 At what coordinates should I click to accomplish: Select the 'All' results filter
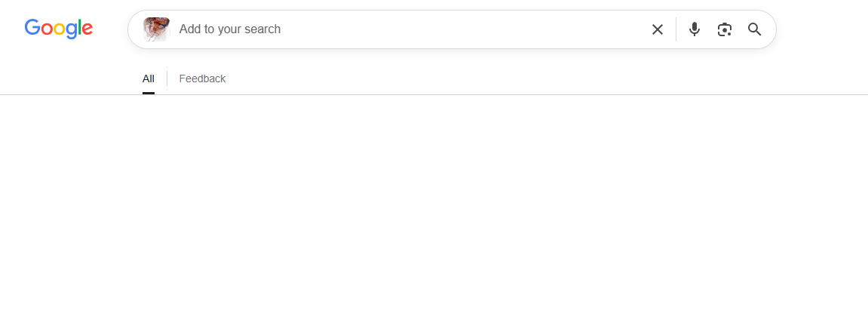point(149,78)
